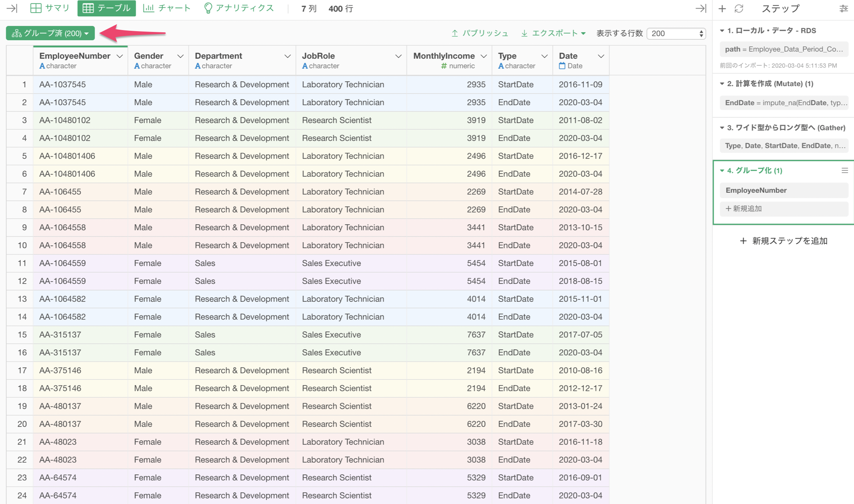Select the Type, Date, StartDate Gather token
This screenshot has height=504, width=854.
(x=784, y=145)
